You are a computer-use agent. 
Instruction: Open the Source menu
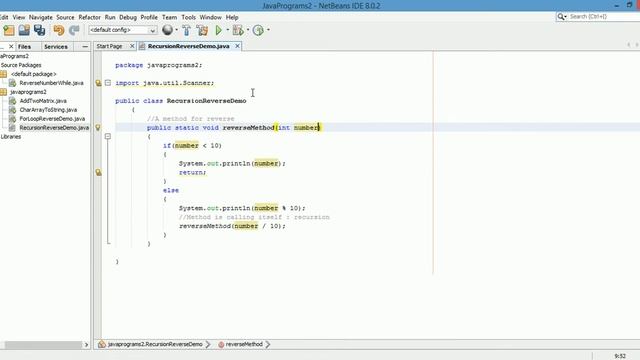[x=65, y=17]
